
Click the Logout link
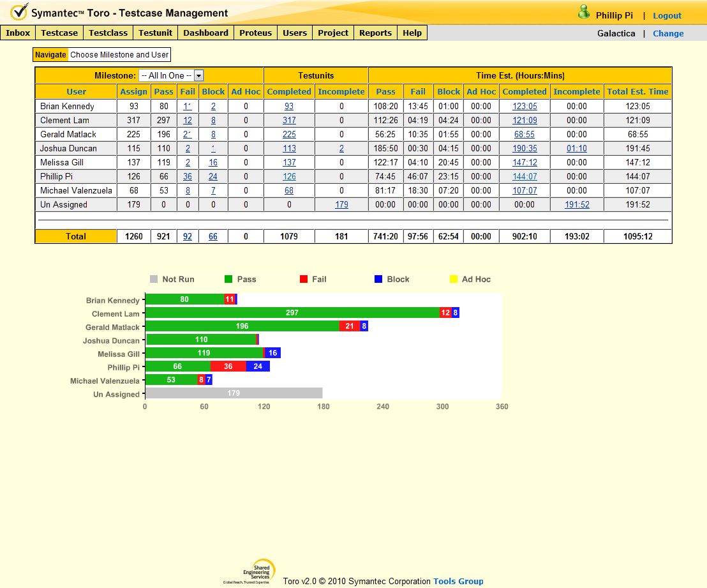click(667, 15)
